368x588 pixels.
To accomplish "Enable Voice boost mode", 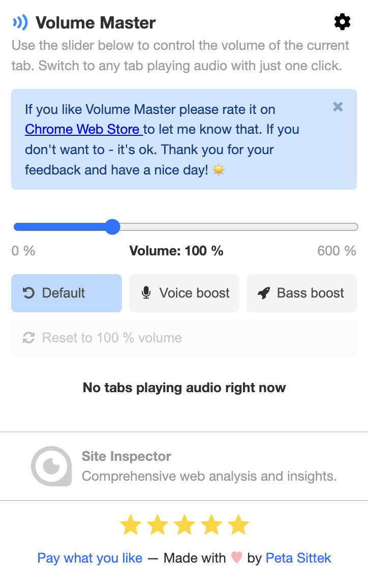I will 184,293.
